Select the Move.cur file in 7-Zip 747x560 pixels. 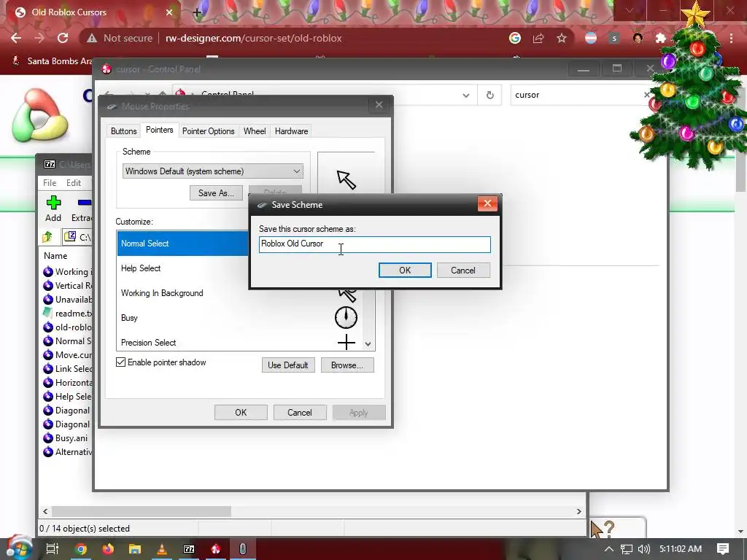click(68, 355)
